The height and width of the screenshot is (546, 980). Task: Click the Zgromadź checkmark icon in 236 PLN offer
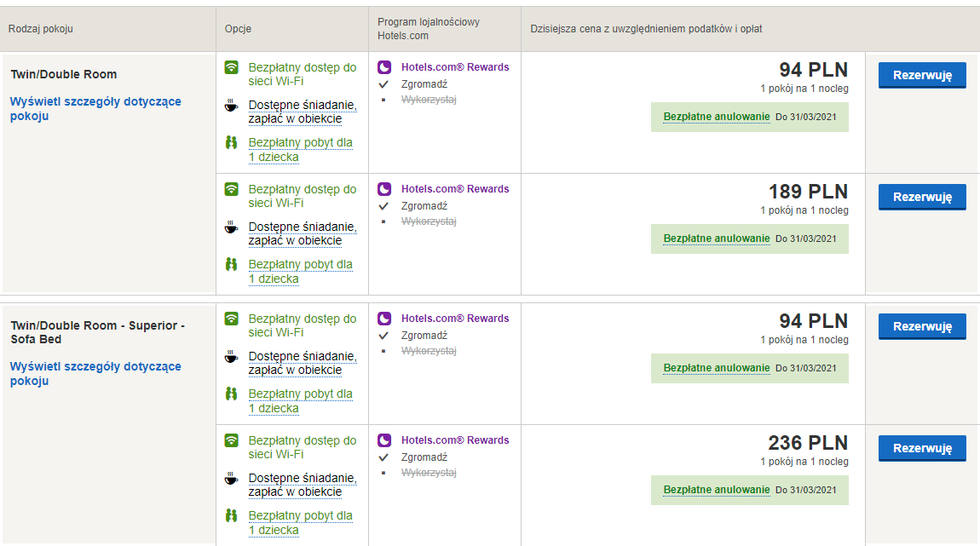(x=383, y=457)
